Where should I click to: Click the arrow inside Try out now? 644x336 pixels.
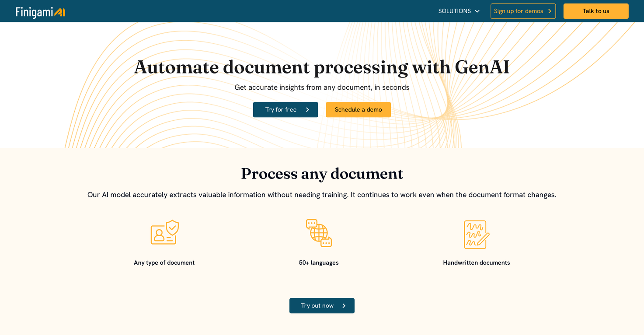click(x=344, y=306)
